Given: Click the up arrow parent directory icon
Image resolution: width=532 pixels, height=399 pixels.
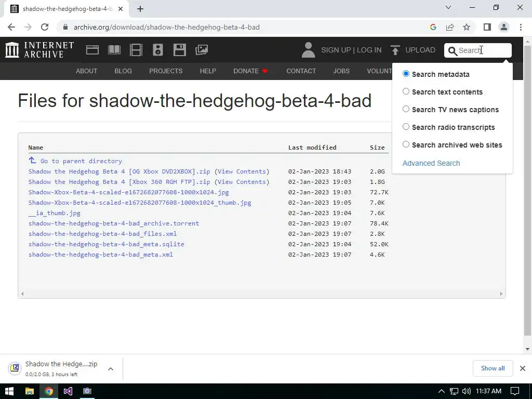Looking at the screenshot, I should [32, 160].
